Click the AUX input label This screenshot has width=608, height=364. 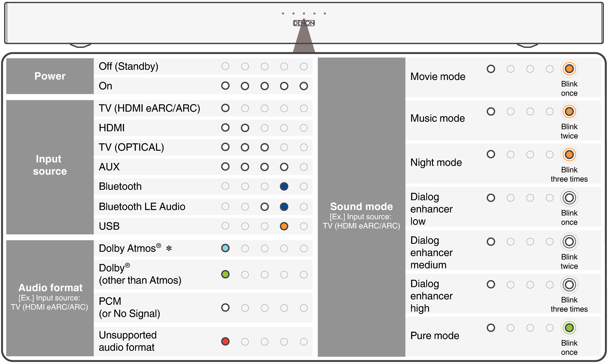pyautogui.click(x=109, y=167)
